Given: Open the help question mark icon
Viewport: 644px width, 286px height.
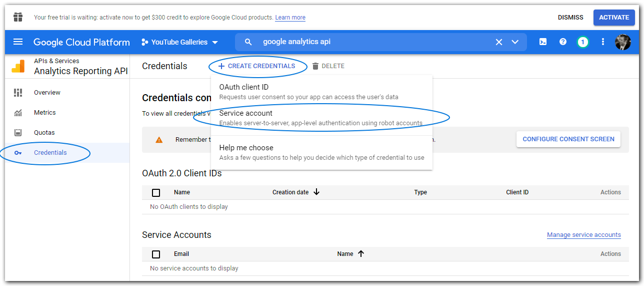Looking at the screenshot, I should pyautogui.click(x=563, y=42).
